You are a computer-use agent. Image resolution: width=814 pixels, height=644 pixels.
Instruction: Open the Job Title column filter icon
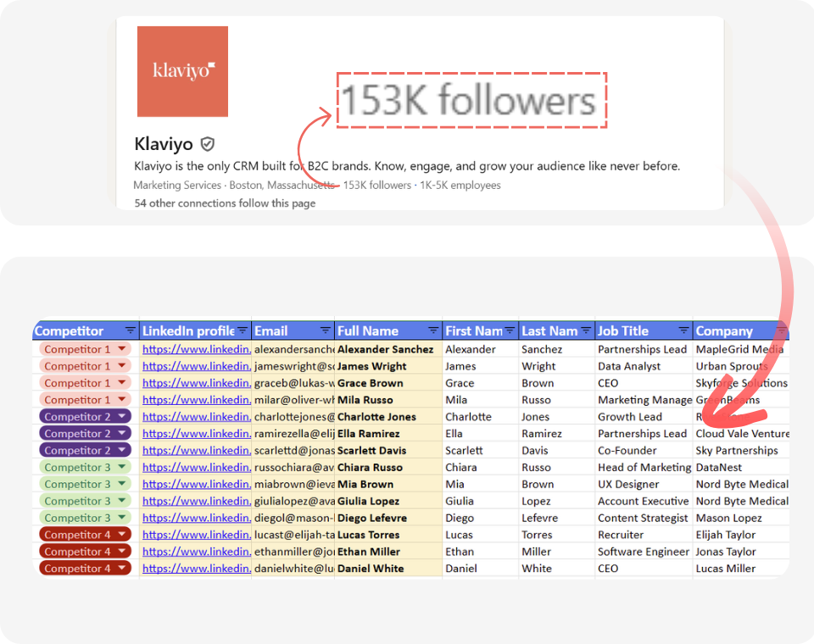coord(683,330)
